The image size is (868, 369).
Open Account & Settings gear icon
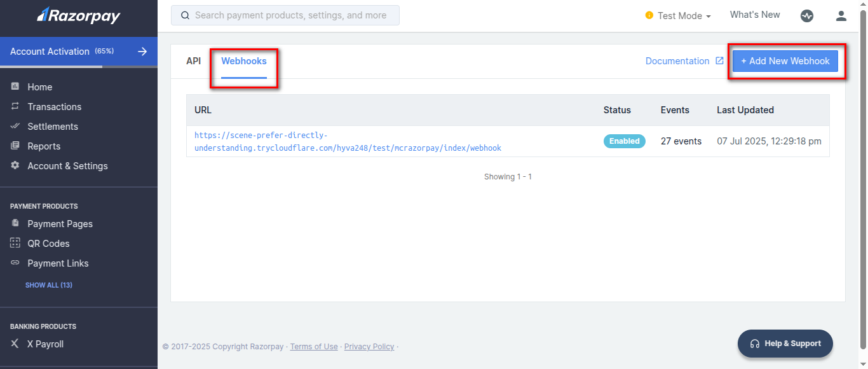pyautogui.click(x=15, y=165)
